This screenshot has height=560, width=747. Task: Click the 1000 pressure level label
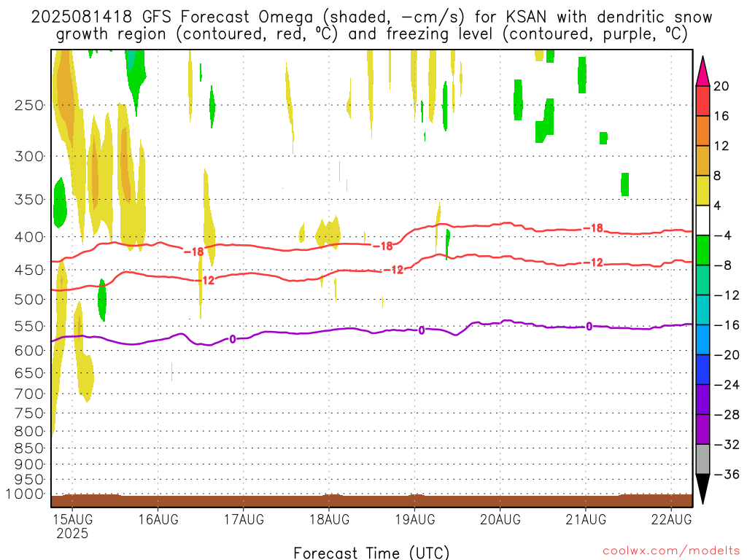click(26, 494)
